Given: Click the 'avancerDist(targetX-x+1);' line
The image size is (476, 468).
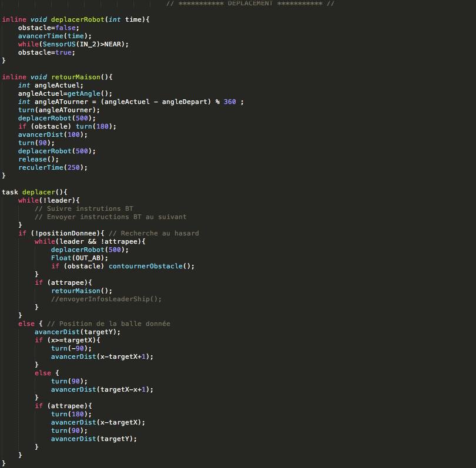Looking at the screenshot, I should tap(102, 389).
